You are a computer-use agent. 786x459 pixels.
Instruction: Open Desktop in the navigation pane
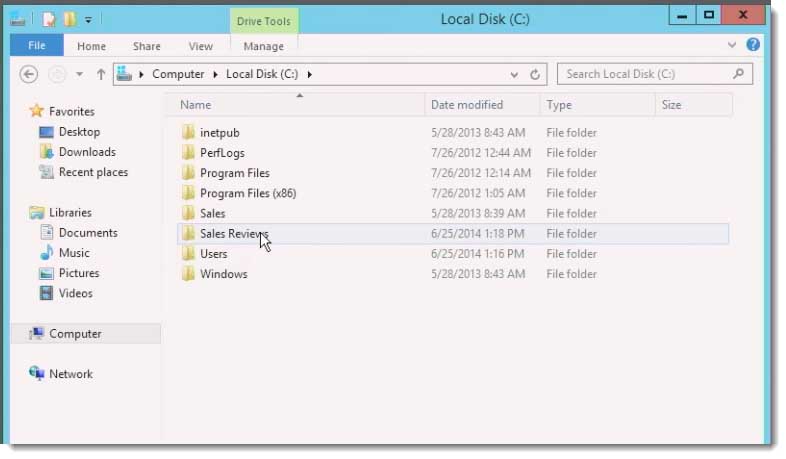[79, 132]
